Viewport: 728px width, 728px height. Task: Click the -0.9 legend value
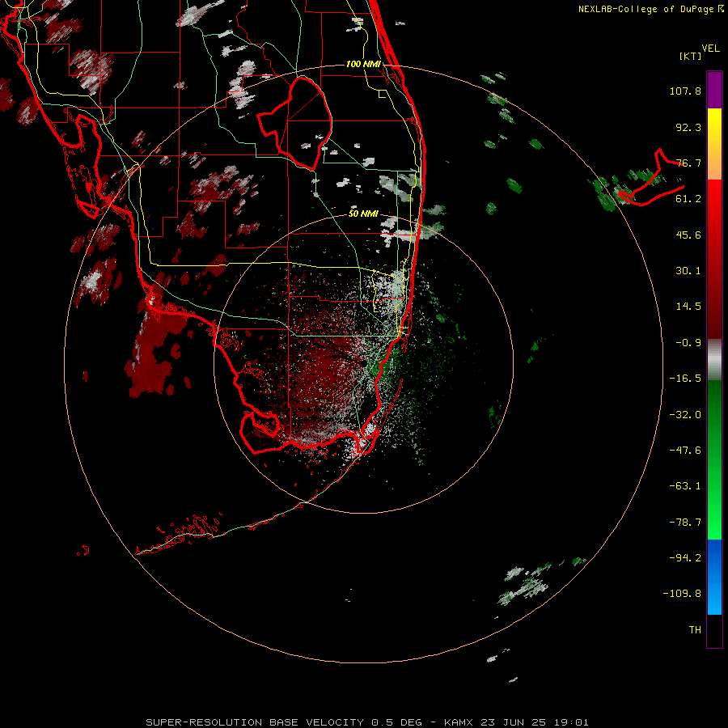tap(688, 343)
